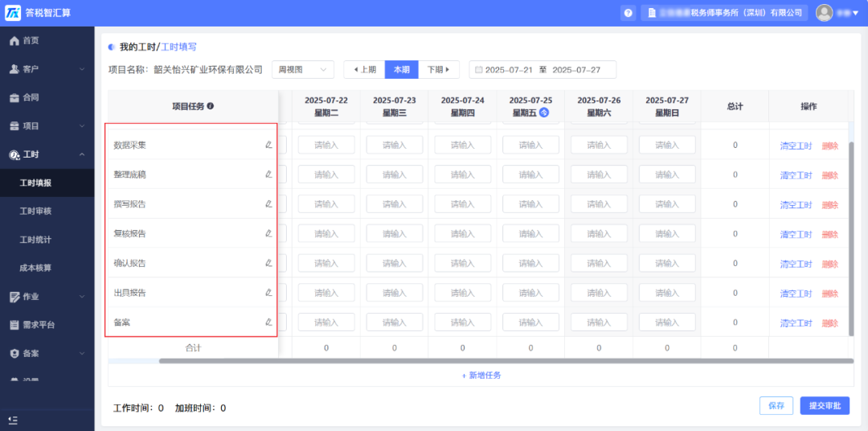Click the 今 today badge on 星期五

(544, 113)
